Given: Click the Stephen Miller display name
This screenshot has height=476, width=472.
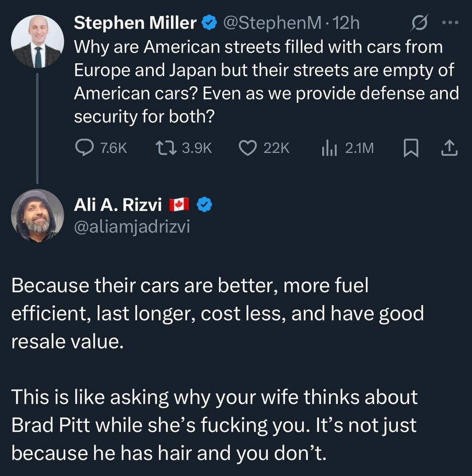Looking at the screenshot, I should [136, 22].
